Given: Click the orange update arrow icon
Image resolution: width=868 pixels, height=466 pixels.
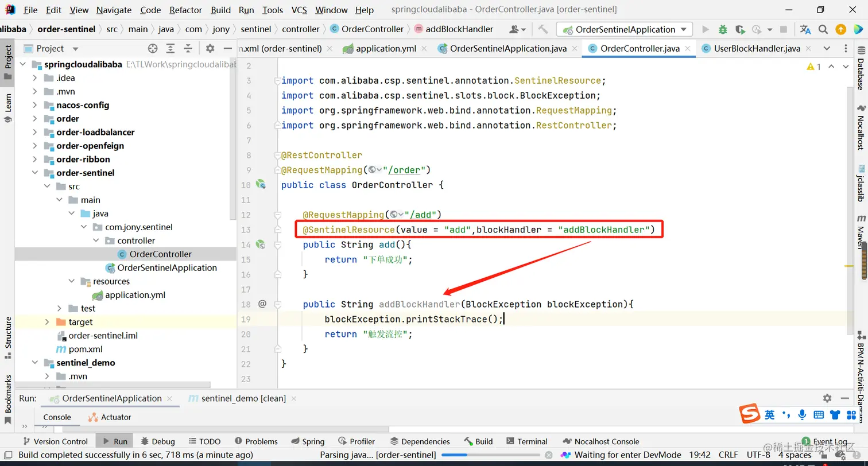Looking at the screenshot, I should point(840,29).
